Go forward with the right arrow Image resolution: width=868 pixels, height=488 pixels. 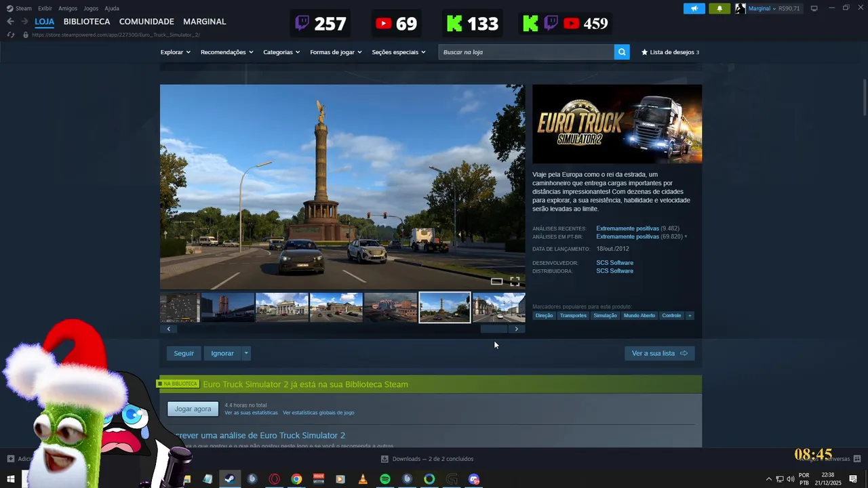point(25,22)
